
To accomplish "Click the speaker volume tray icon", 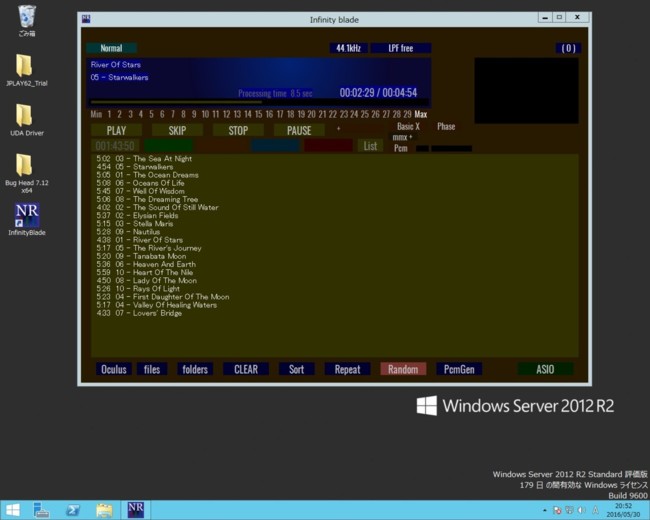I will (582, 510).
